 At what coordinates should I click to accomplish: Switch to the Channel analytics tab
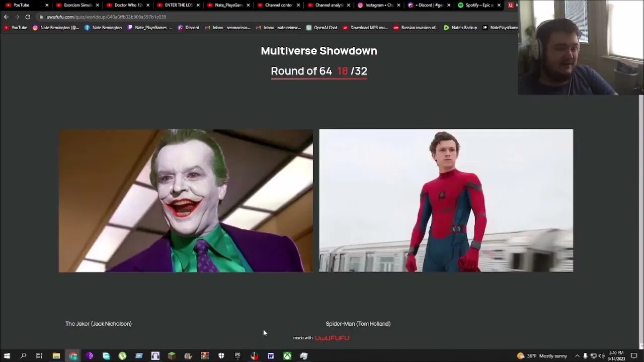point(329,5)
